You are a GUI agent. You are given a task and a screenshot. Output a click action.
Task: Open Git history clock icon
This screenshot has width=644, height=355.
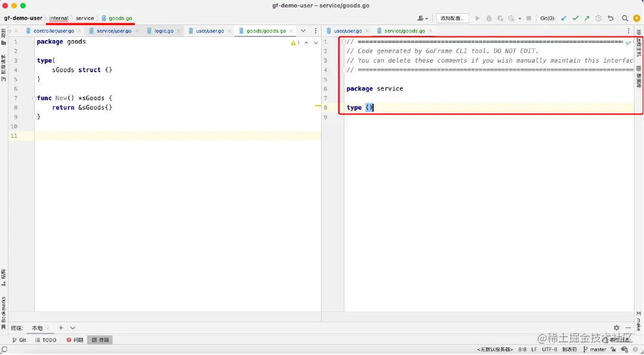click(599, 18)
